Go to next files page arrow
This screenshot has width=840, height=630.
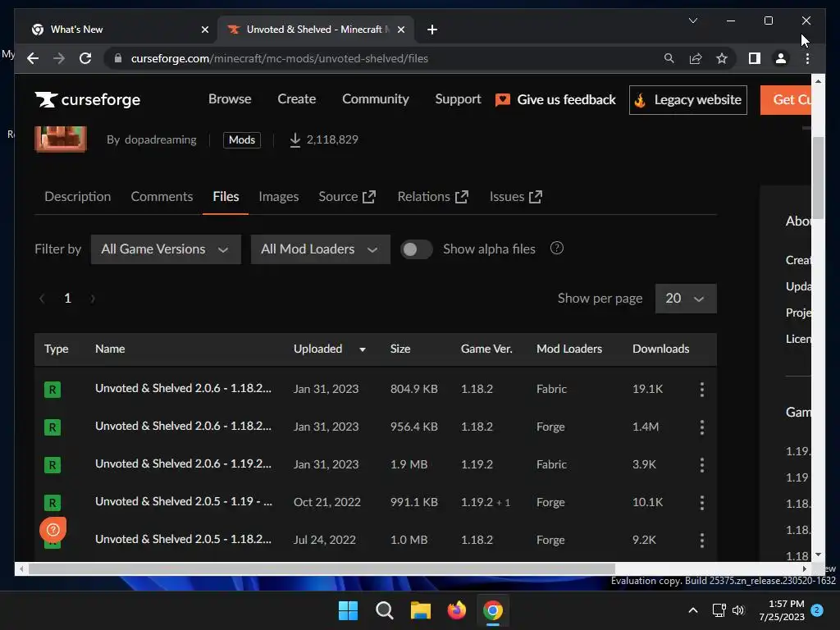(93, 299)
